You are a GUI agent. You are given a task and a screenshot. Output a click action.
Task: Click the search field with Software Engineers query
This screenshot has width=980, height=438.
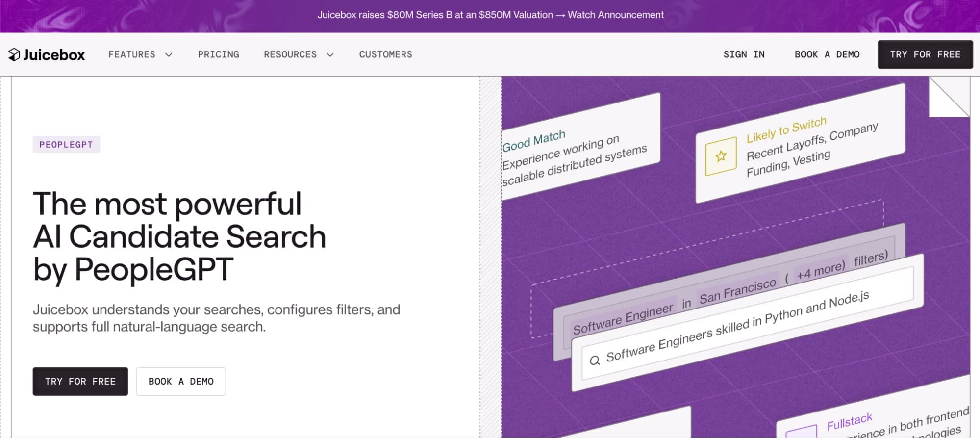[748, 324]
